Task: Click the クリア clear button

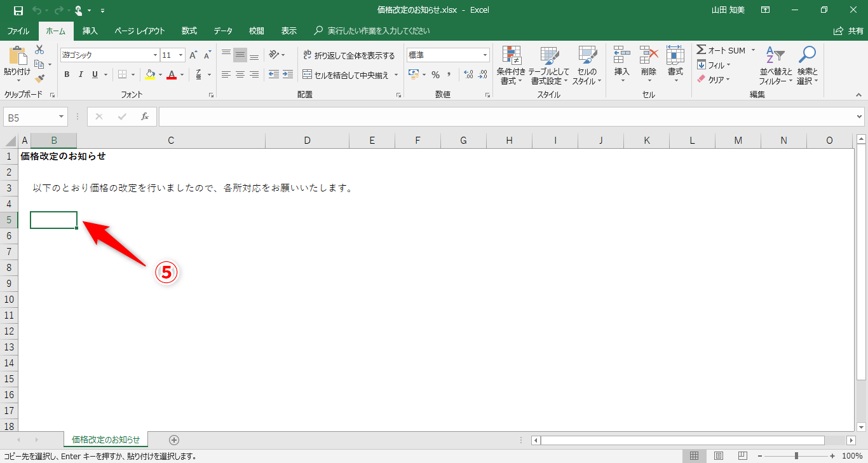Action: point(714,79)
